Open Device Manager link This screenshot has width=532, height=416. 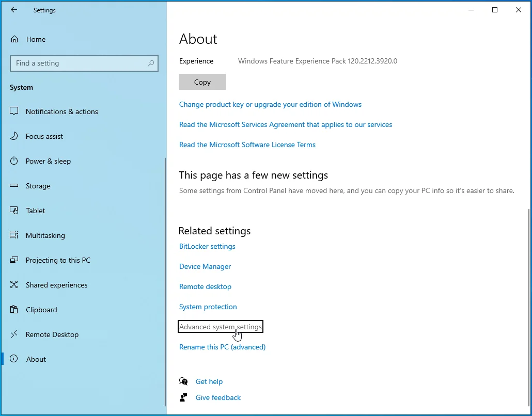(x=205, y=266)
